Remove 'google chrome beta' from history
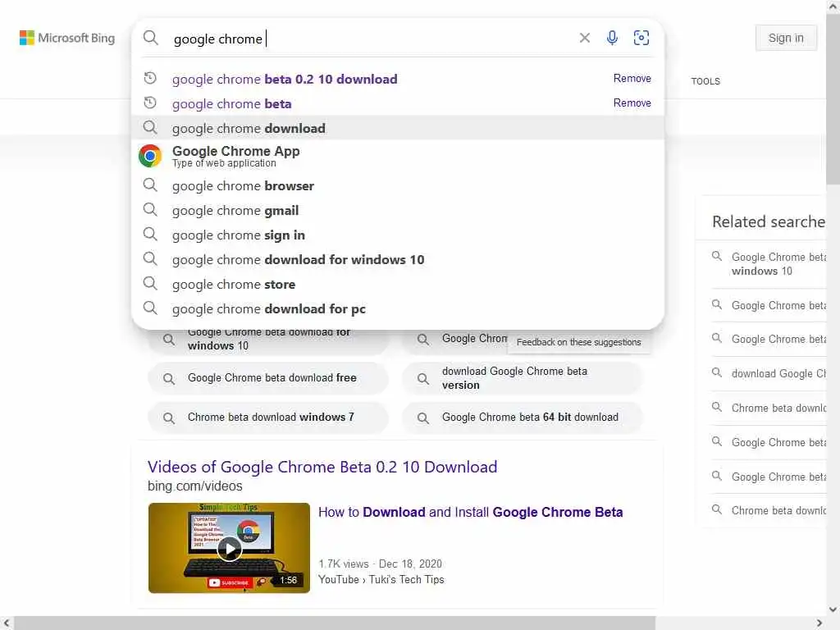 click(632, 103)
